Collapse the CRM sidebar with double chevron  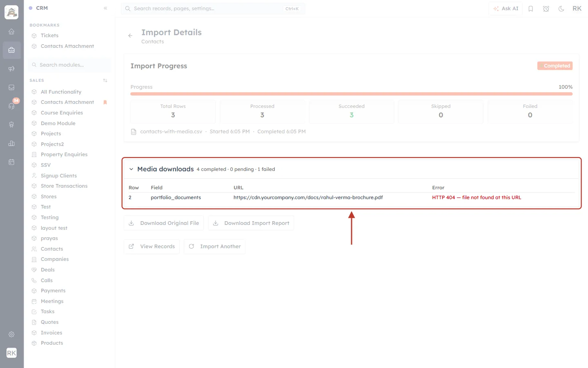(105, 8)
